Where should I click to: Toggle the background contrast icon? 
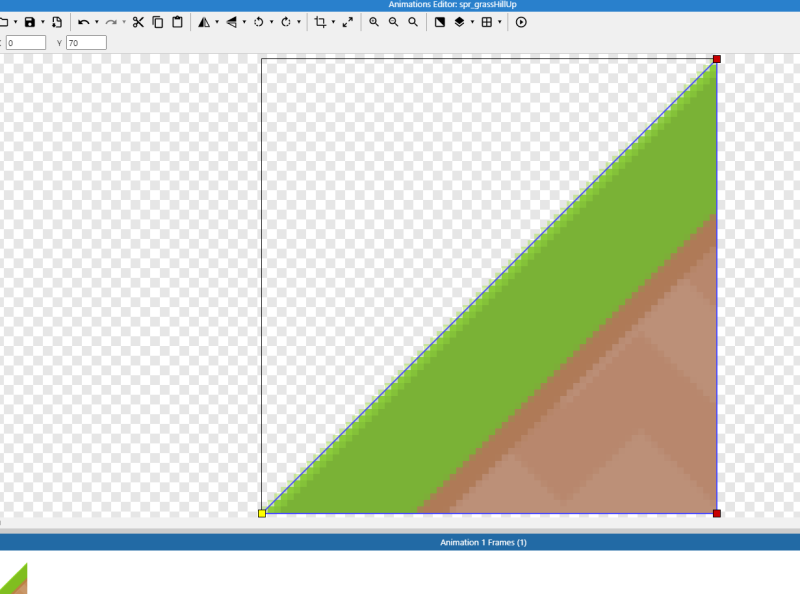pyautogui.click(x=439, y=22)
